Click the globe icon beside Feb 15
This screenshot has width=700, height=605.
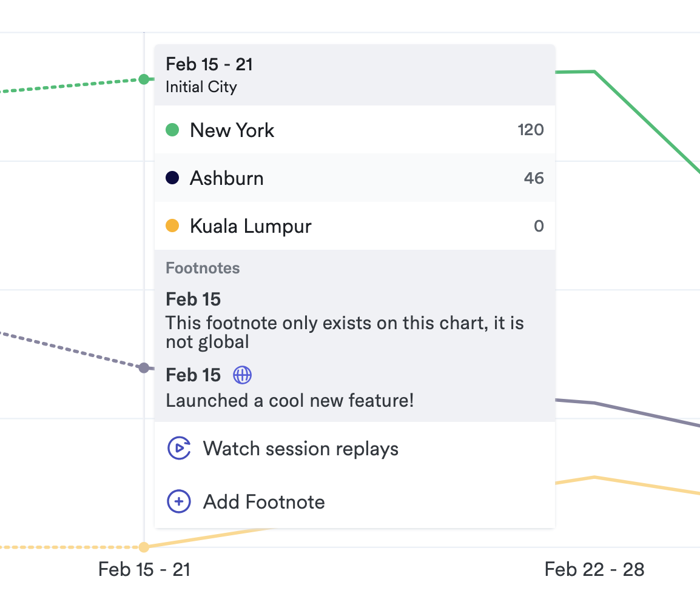point(243,375)
